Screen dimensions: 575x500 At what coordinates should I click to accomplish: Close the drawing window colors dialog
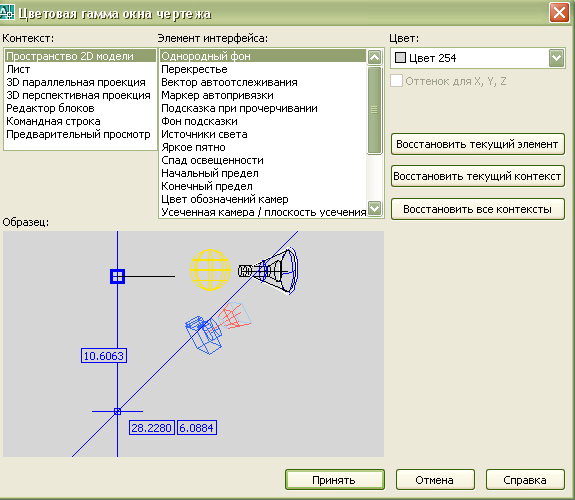[x=559, y=13]
